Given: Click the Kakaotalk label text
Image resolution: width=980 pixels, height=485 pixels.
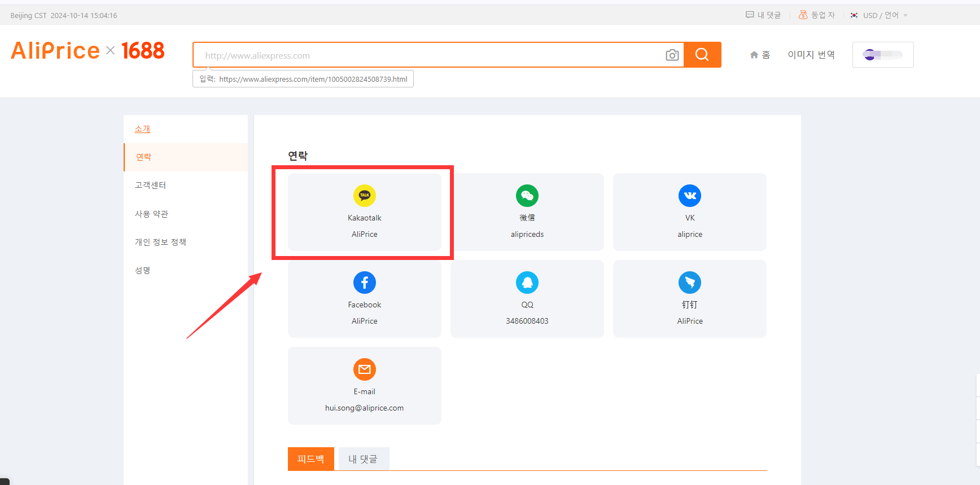Looking at the screenshot, I should [x=365, y=218].
